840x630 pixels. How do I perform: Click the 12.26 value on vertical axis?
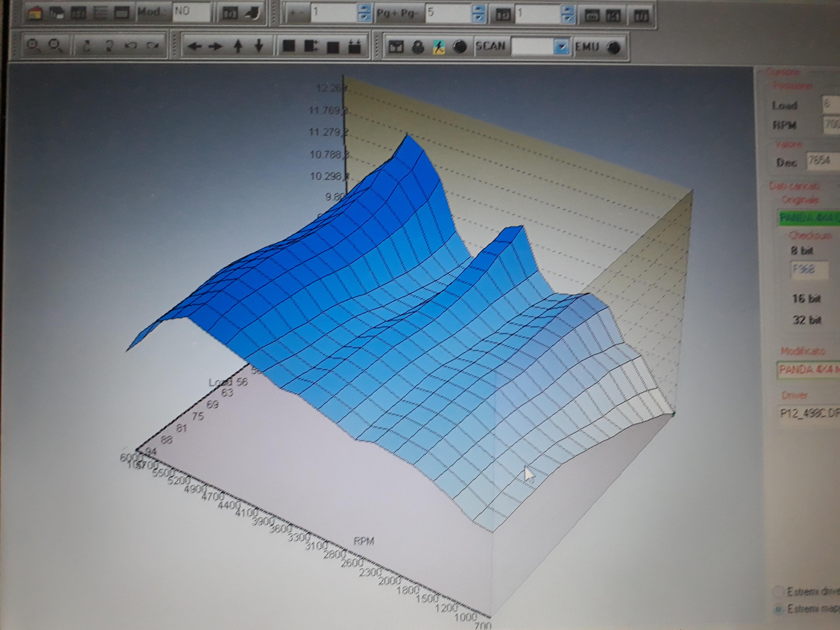(331, 89)
